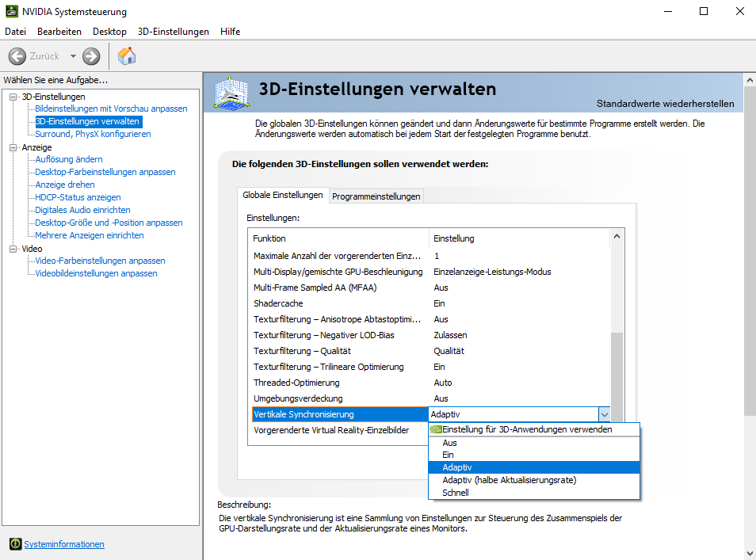Click the Funktion column header

click(x=339, y=238)
